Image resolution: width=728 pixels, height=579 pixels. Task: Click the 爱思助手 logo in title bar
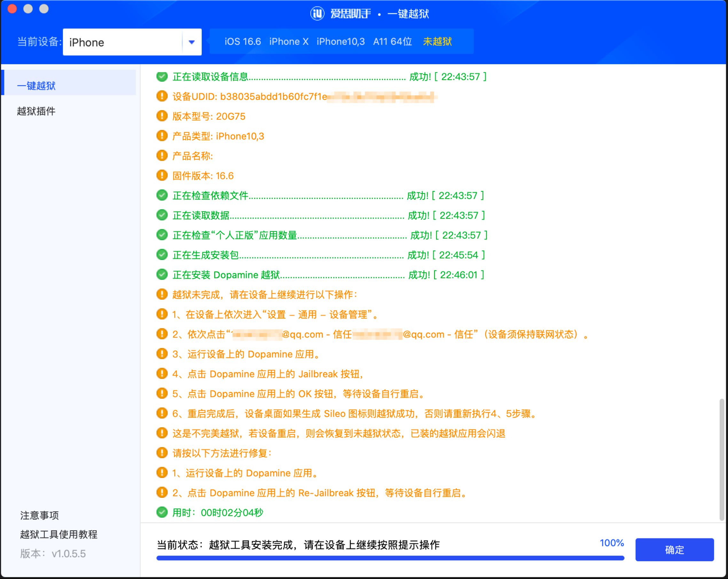pos(317,13)
